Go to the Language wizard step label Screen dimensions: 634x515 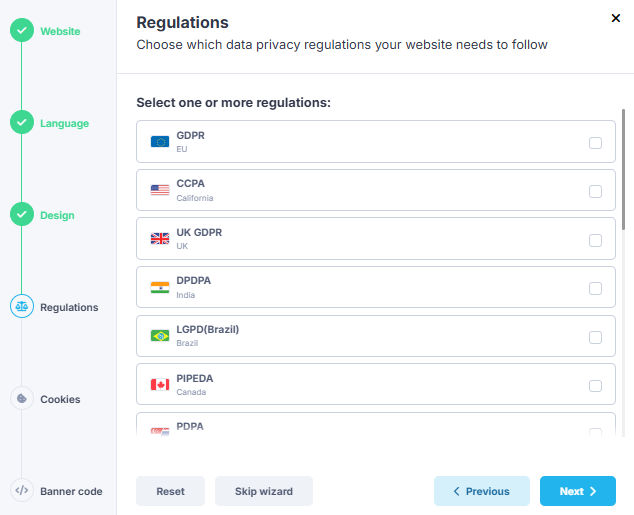click(x=64, y=123)
